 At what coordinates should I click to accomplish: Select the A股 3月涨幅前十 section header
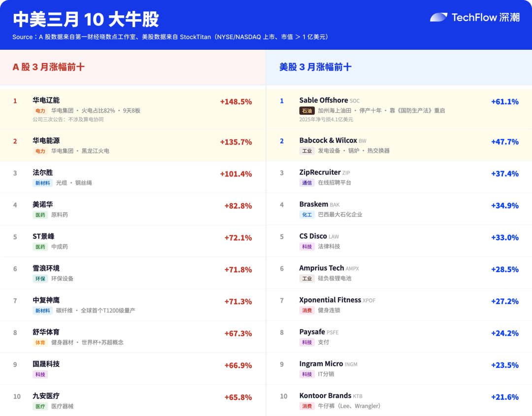pos(48,67)
